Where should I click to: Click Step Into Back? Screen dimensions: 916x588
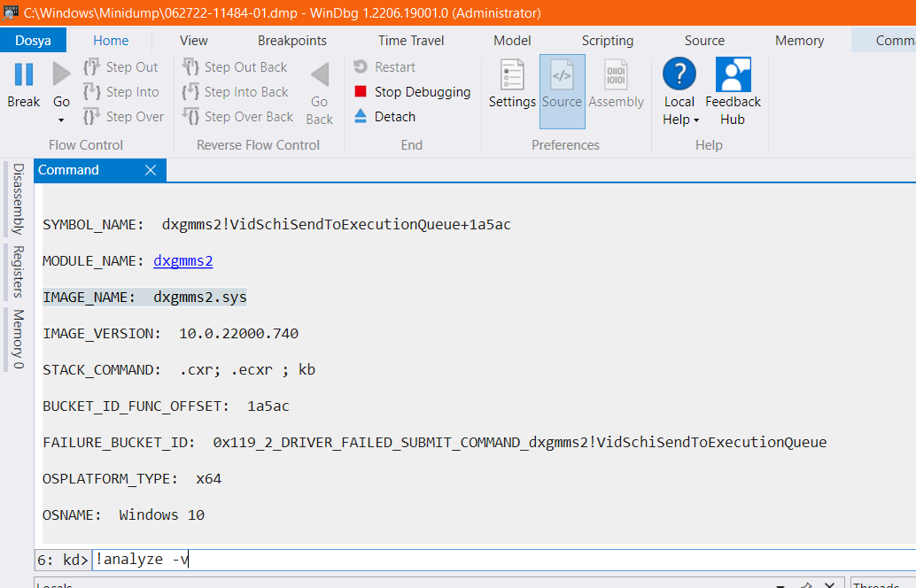tap(236, 92)
